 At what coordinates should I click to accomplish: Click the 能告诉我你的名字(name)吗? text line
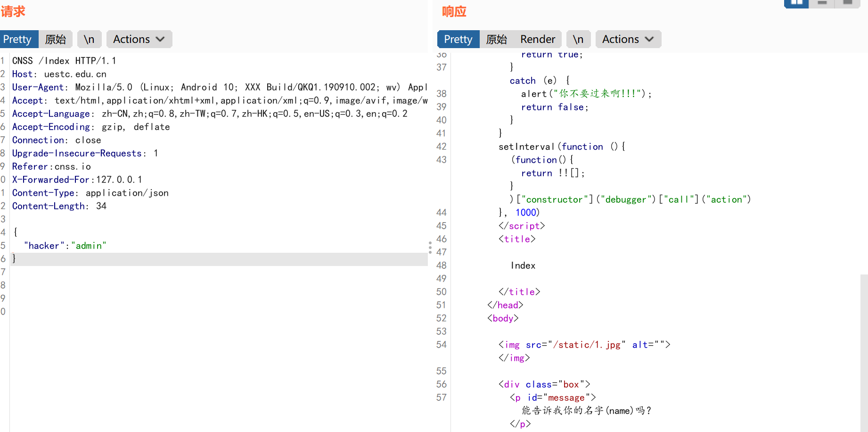pyautogui.click(x=586, y=411)
